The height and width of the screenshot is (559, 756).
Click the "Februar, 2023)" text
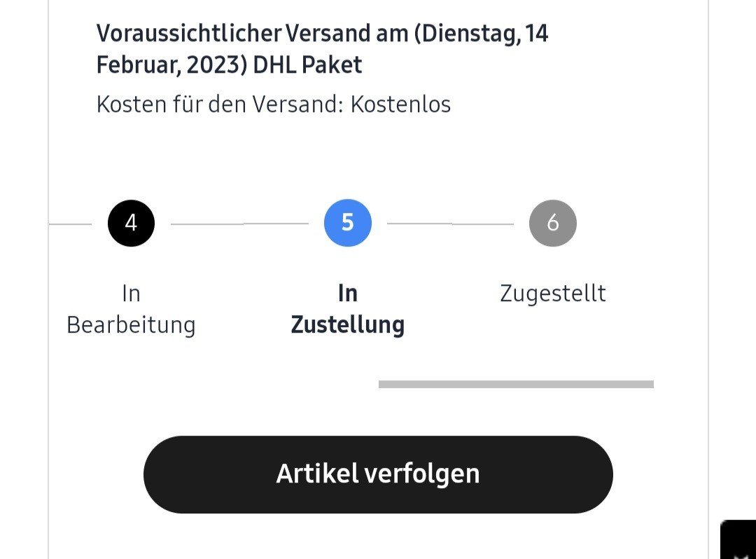[x=171, y=65]
